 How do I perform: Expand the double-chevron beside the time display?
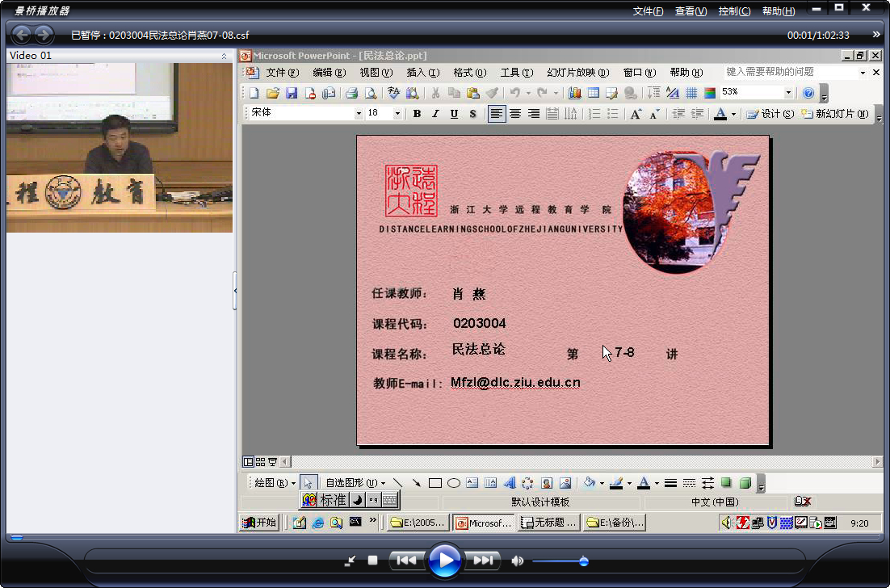(876, 35)
